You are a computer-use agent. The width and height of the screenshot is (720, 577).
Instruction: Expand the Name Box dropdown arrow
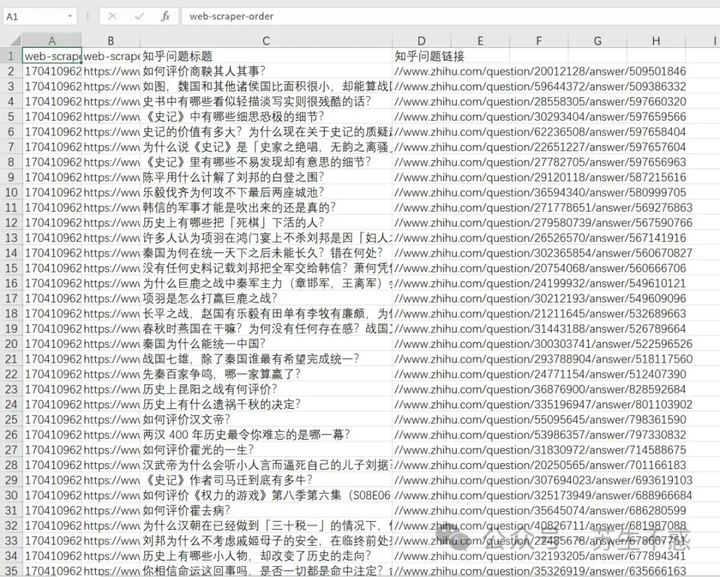coord(70,17)
